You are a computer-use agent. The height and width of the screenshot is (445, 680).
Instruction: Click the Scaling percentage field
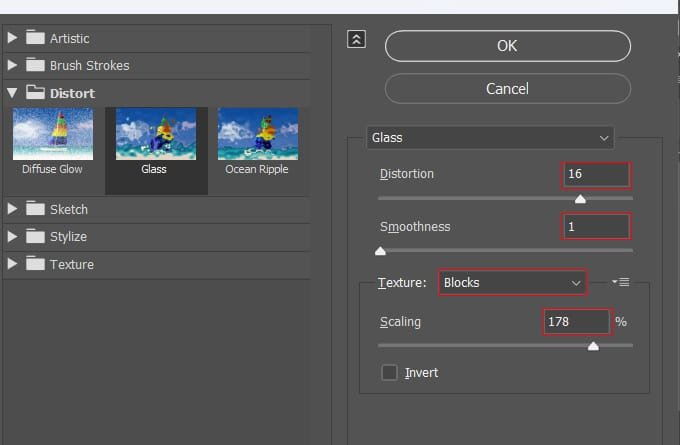(578, 322)
